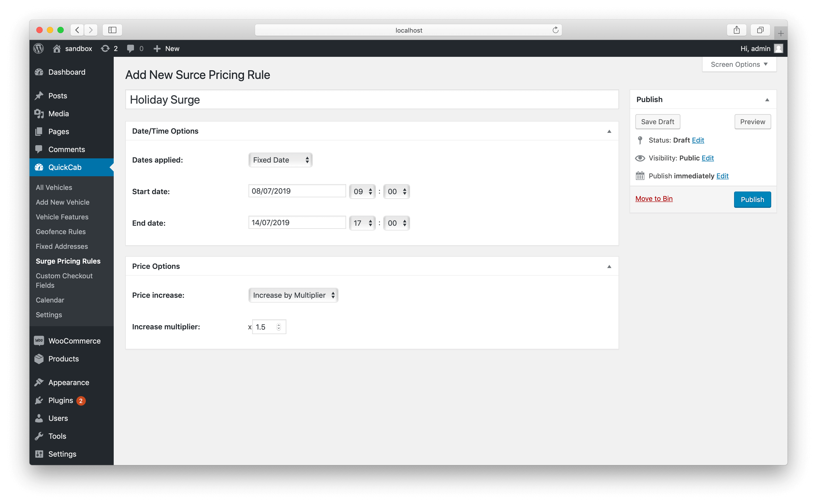Image resolution: width=817 pixels, height=504 pixels.
Task: Collapse the Price Options section
Action: click(x=609, y=266)
